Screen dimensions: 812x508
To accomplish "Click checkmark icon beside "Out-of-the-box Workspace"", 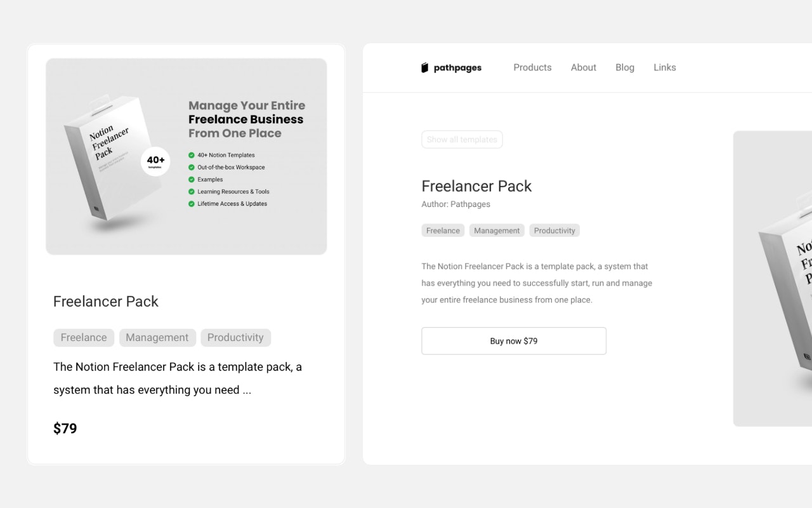I will pyautogui.click(x=190, y=167).
